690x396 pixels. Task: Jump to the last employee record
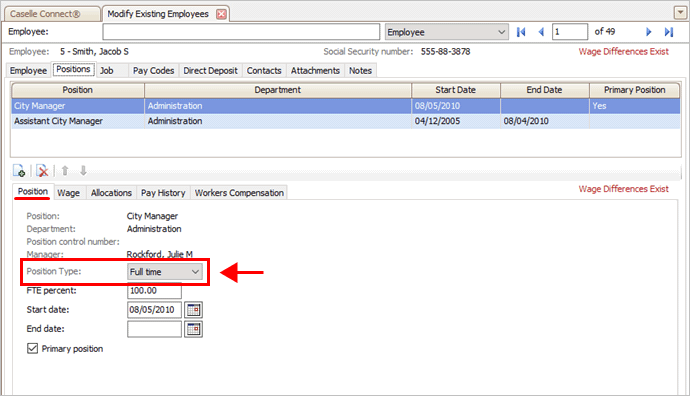click(669, 32)
